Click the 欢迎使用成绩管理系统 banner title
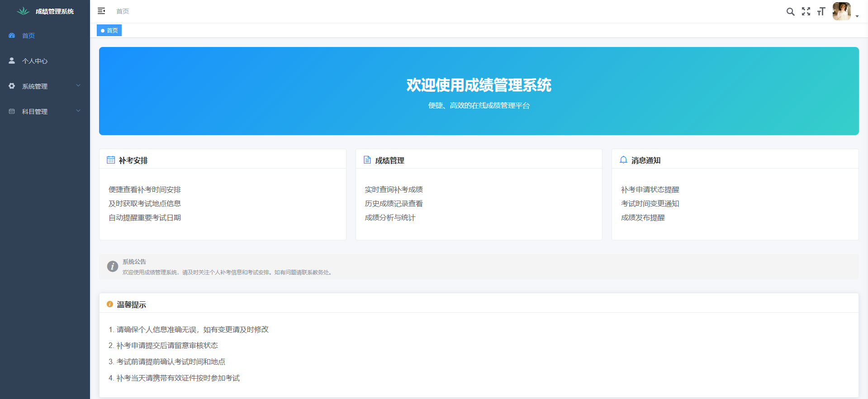The image size is (868, 399). 479,85
